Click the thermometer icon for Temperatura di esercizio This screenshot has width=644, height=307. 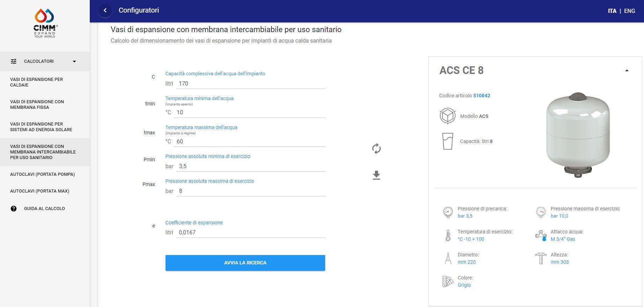[448, 235]
